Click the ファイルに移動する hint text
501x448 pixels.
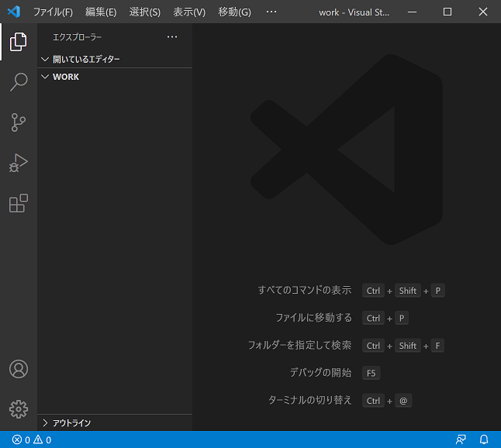(x=314, y=318)
